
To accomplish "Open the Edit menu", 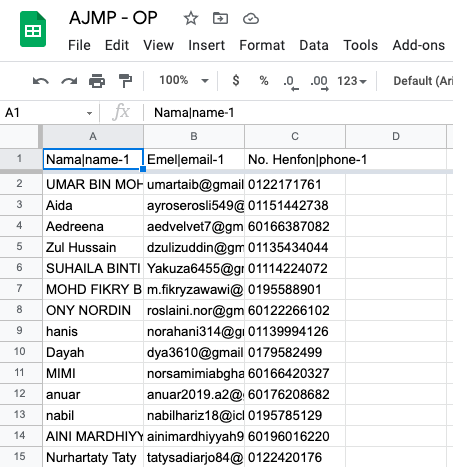I will (x=117, y=45).
